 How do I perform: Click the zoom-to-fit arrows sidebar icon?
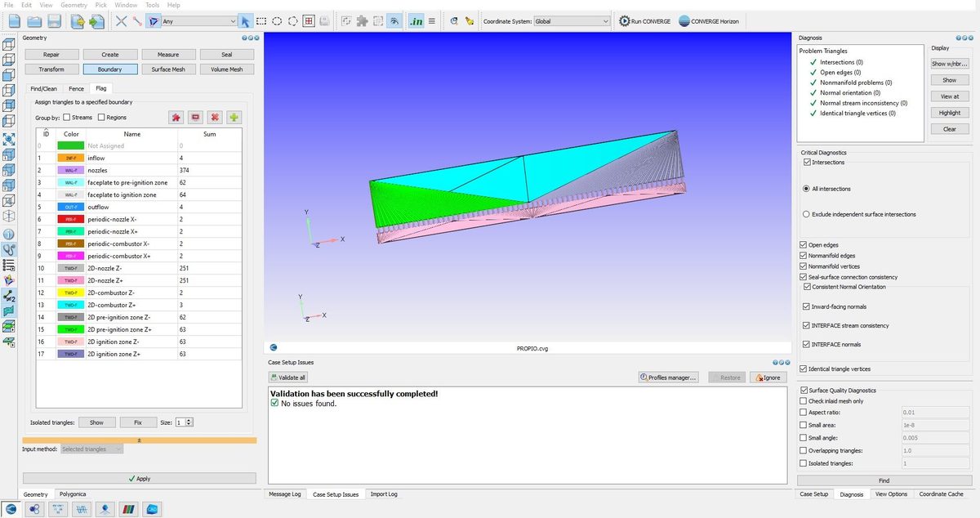coord(9,140)
